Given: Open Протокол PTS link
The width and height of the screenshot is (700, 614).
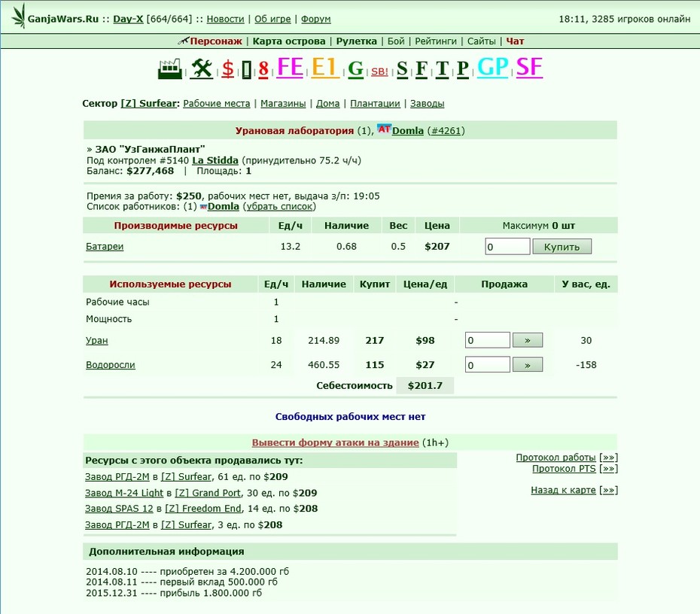Looking at the screenshot, I should point(564,469).
